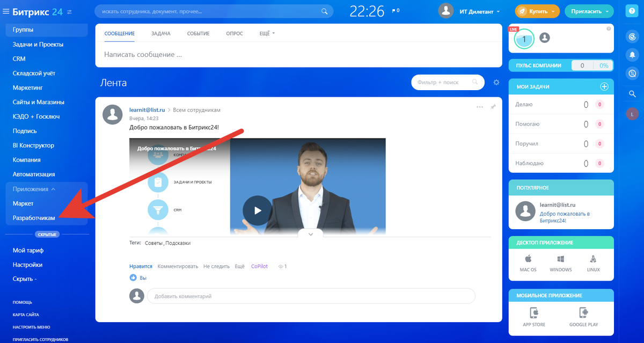The image size is (644, 343).
Task: Download the Linux desktop app
Action: tap(593, 264)
